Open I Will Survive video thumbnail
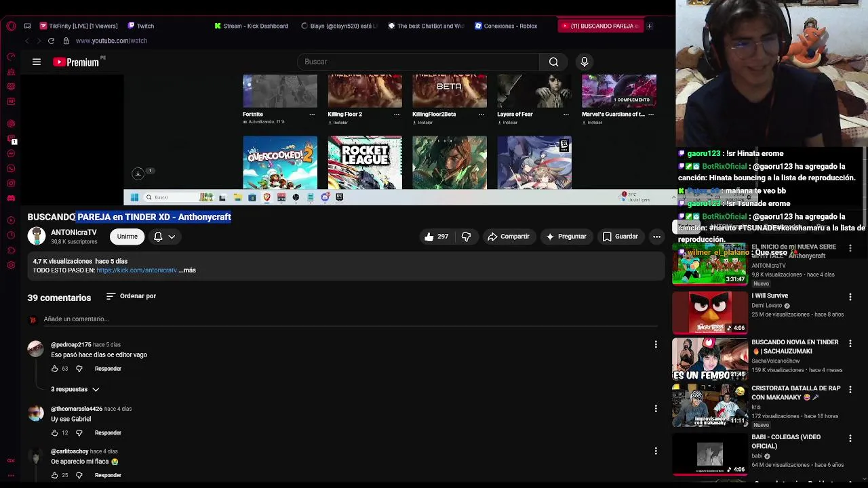 (709, 312)
